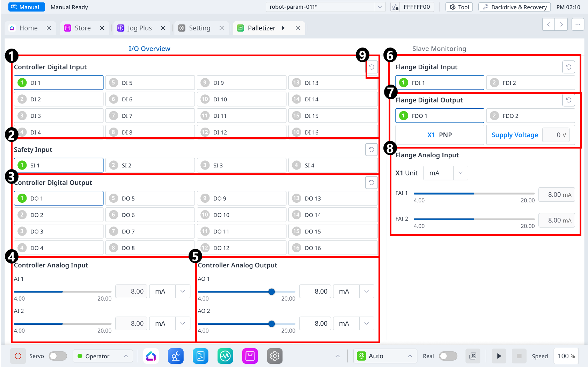Toggle controller digital output DO 1
Image resolution: width=588 pixels, height=367 pixels.
pyautogui.click(x=59, y=198)
